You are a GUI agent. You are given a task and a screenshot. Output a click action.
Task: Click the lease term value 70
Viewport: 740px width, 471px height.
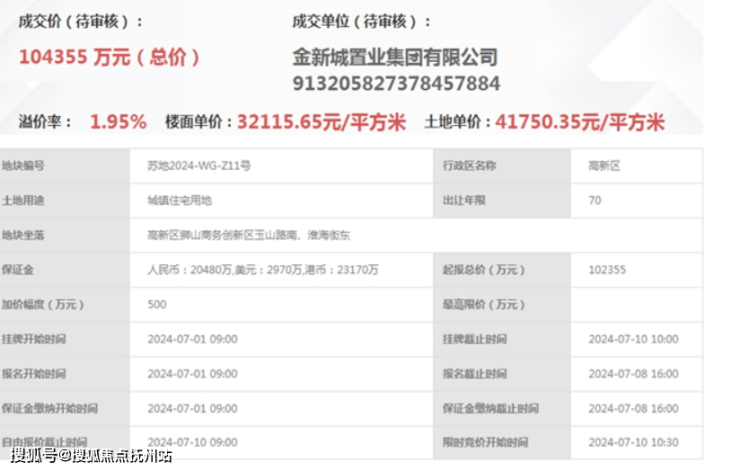click(595, 201)
